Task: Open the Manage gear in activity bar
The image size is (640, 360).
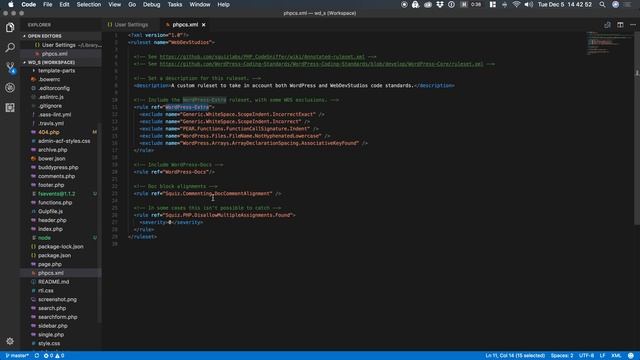Action: [x=10, y=341]
